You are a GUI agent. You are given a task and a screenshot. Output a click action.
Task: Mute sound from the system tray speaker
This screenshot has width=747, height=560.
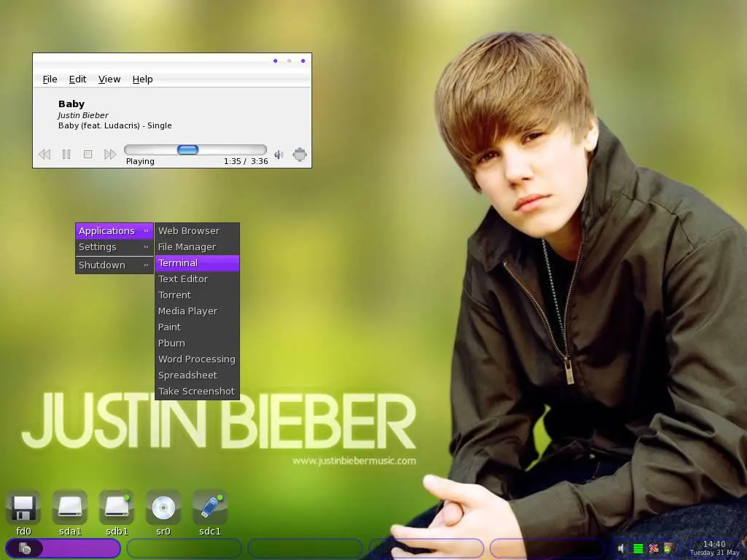click(621, 548)
